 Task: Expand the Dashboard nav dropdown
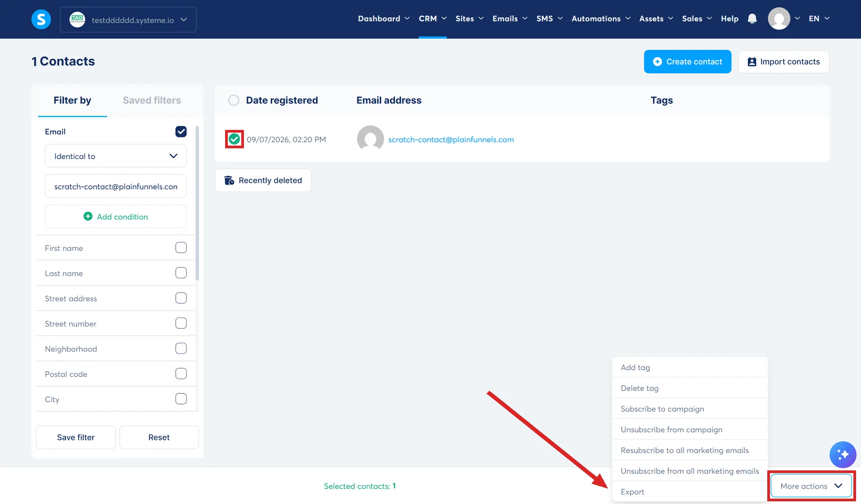[384, 18]
